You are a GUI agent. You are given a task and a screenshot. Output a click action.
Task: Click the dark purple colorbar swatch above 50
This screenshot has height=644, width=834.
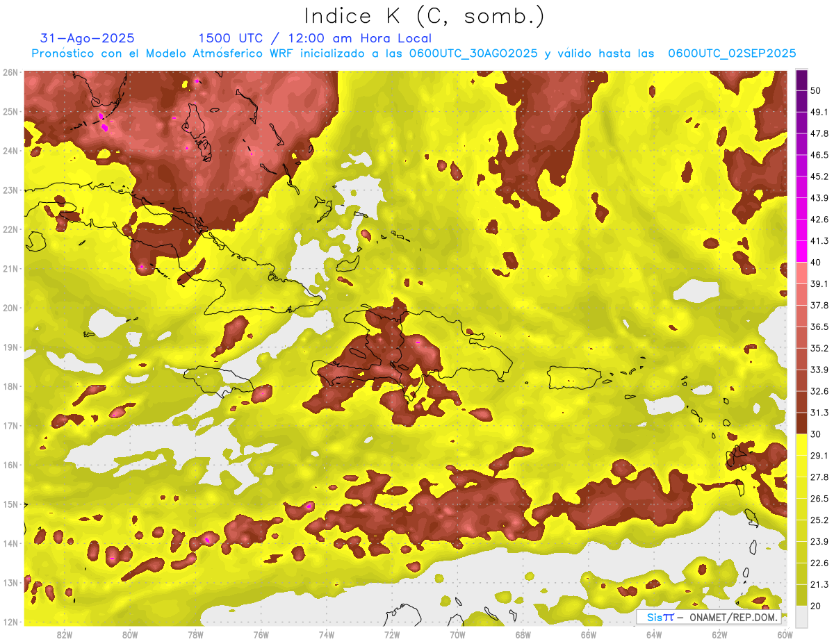click(x=801, y=80)
